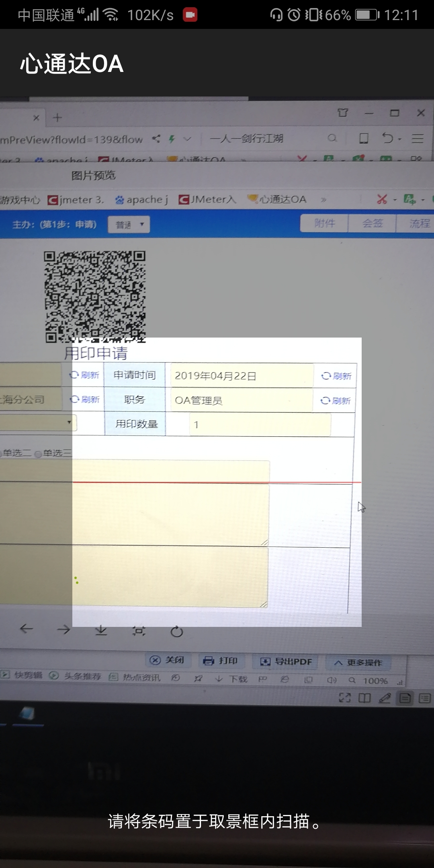The height and width of the screenshot is (868, 434).
Task: Switch to the 会签 tab
Action: [x=373, y=223]
